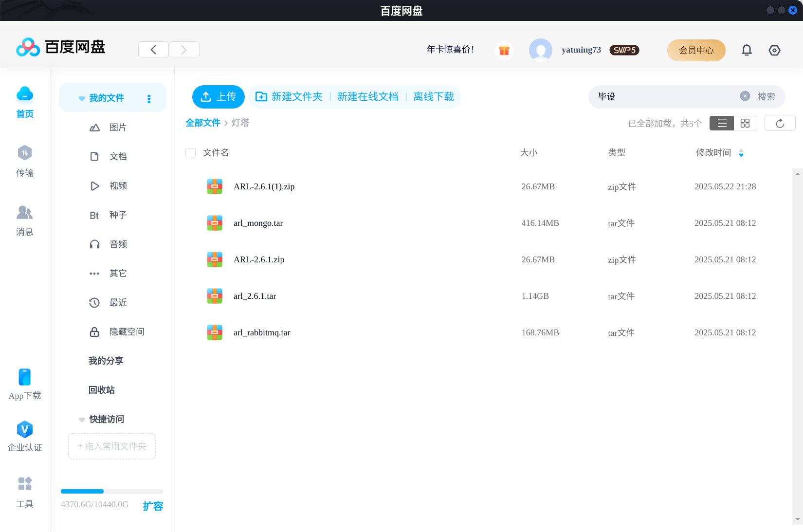This screenshot has height=532, width=803.
Task: Go forward with the right arrow button
Action: pos(184,50)
